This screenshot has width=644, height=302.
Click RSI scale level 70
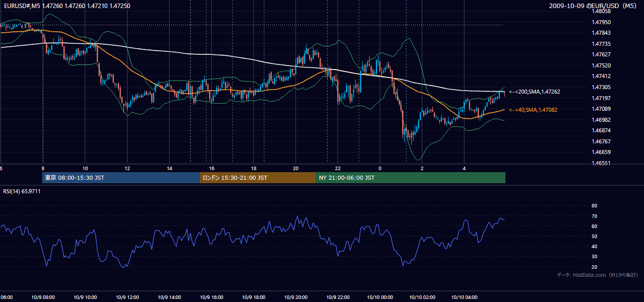pyautogui.click(x=594, y=216)
